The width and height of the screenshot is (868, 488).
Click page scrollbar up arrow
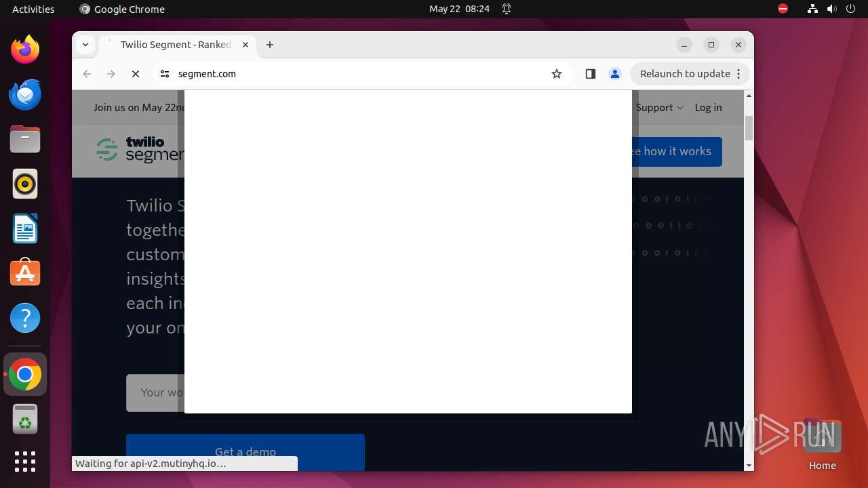point(749,96)
